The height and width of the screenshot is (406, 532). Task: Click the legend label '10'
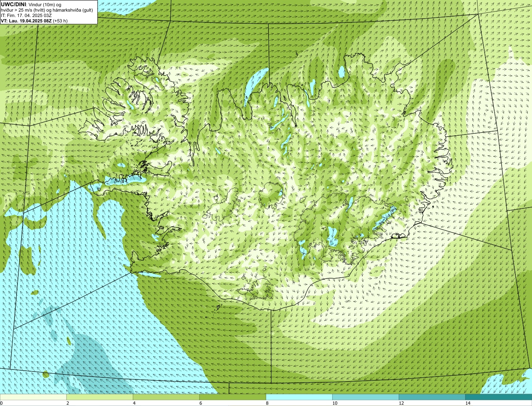click(335, 403)
